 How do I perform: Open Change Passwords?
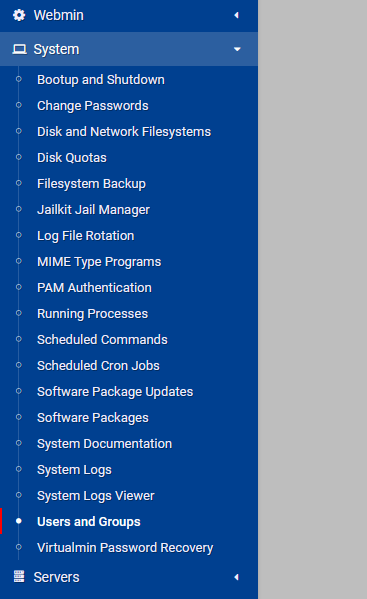coord(93,106)
